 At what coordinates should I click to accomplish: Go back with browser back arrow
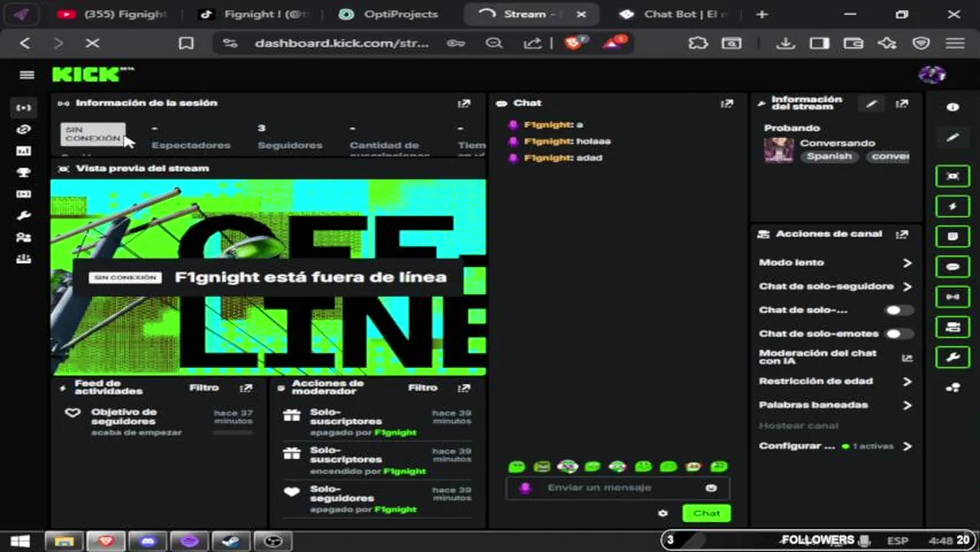[x=25, y=44]
